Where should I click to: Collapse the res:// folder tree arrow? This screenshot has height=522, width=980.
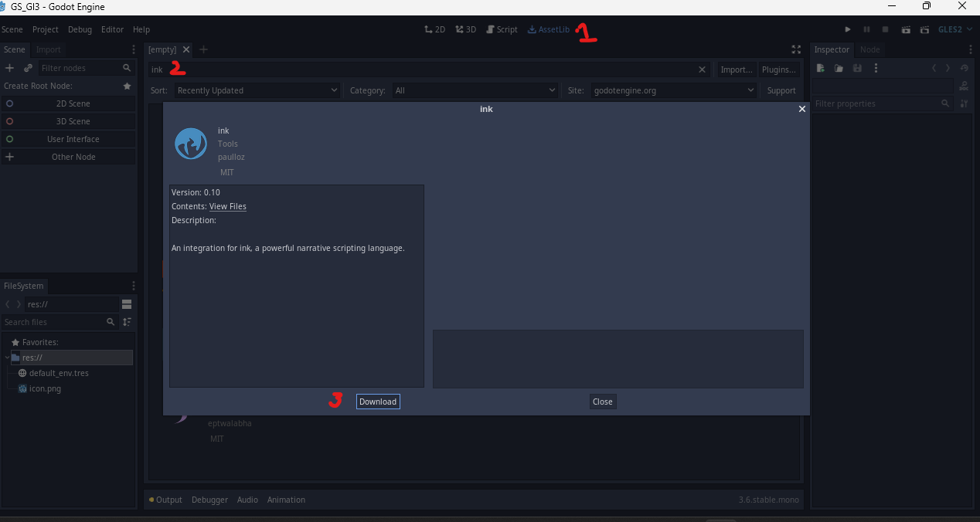coord(6,358)
